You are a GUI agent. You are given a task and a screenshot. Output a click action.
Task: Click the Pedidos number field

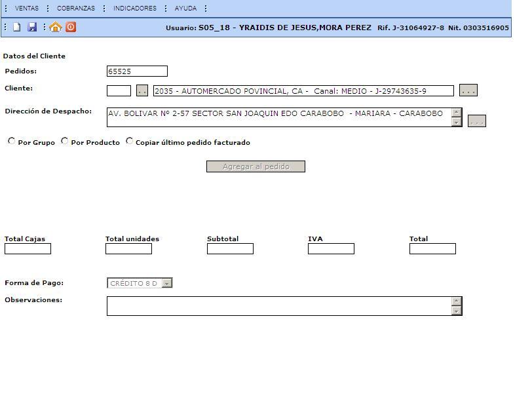[x=137, y=71]
